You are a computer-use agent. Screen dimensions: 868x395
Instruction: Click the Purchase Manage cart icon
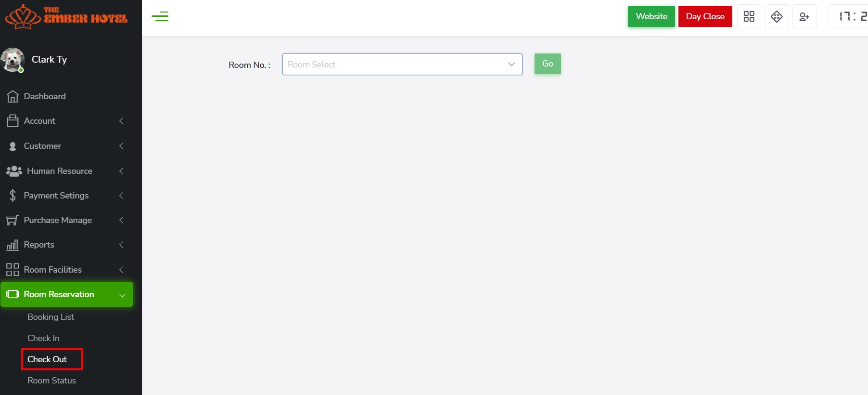point(13,221)
